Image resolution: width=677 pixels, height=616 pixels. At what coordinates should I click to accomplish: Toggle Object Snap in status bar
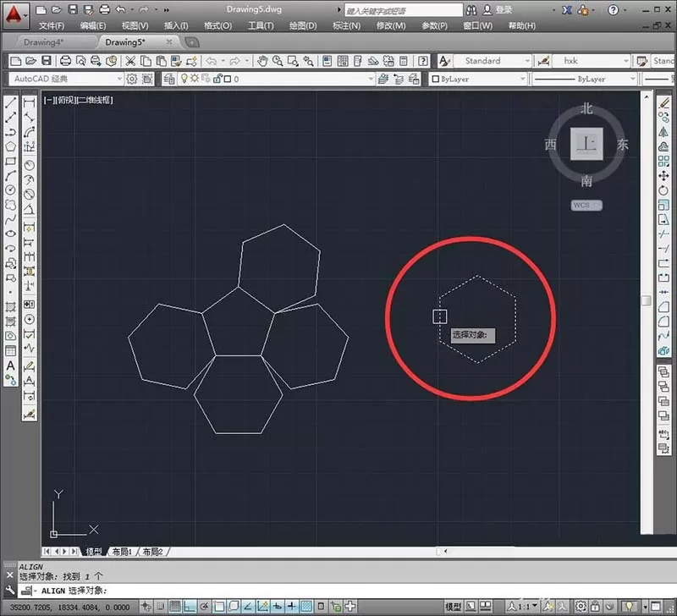(x=219, y=606)
